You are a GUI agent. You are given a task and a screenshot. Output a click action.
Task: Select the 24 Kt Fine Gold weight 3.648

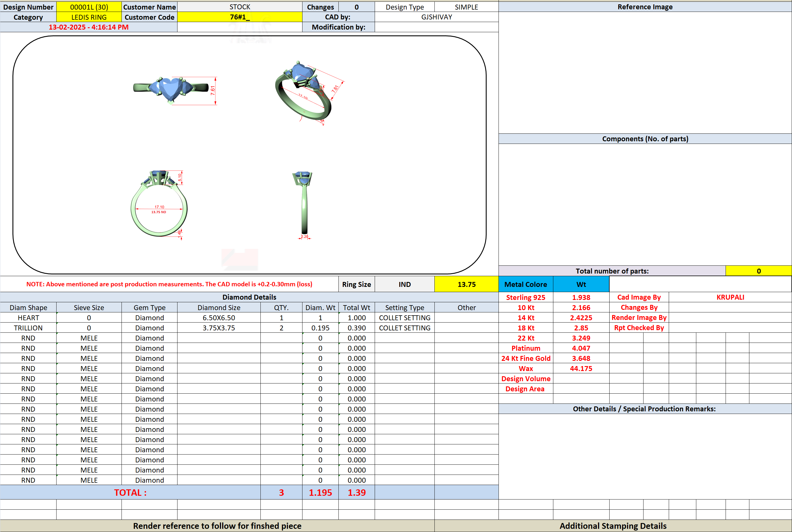(x=581, y=358)
